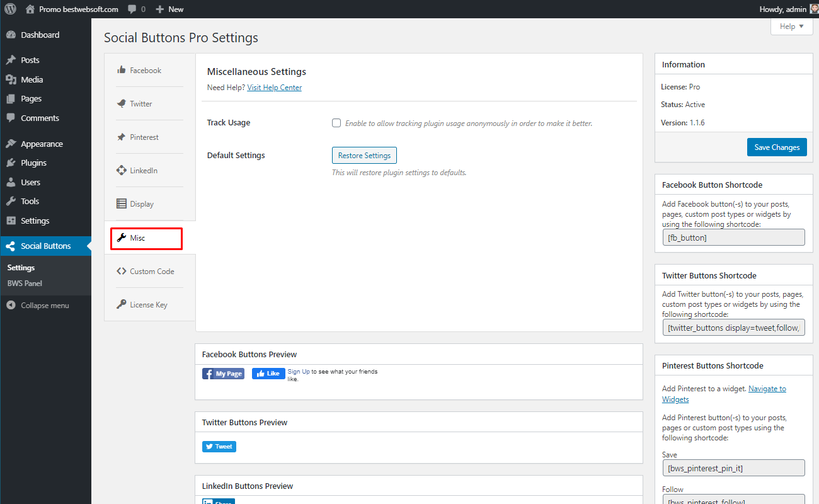Open Plugins menu item
Viewport: 819px width, 504px height.
click(x=45, y=163)
